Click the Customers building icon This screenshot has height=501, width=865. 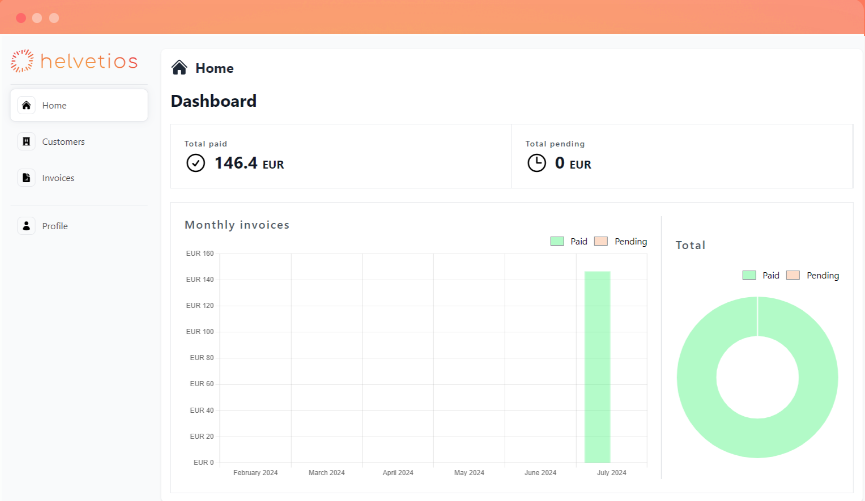[x=26, y=142]
